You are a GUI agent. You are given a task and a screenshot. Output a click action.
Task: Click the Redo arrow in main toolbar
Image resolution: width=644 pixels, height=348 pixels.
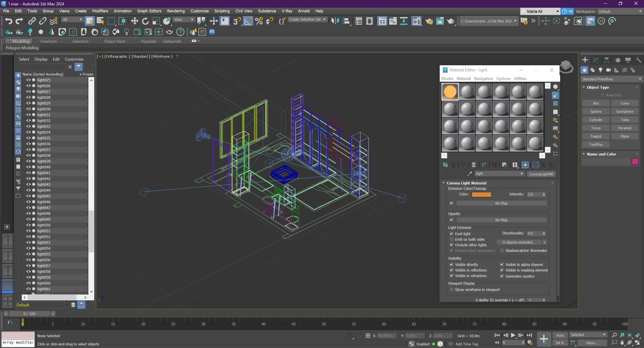[19, 21]
